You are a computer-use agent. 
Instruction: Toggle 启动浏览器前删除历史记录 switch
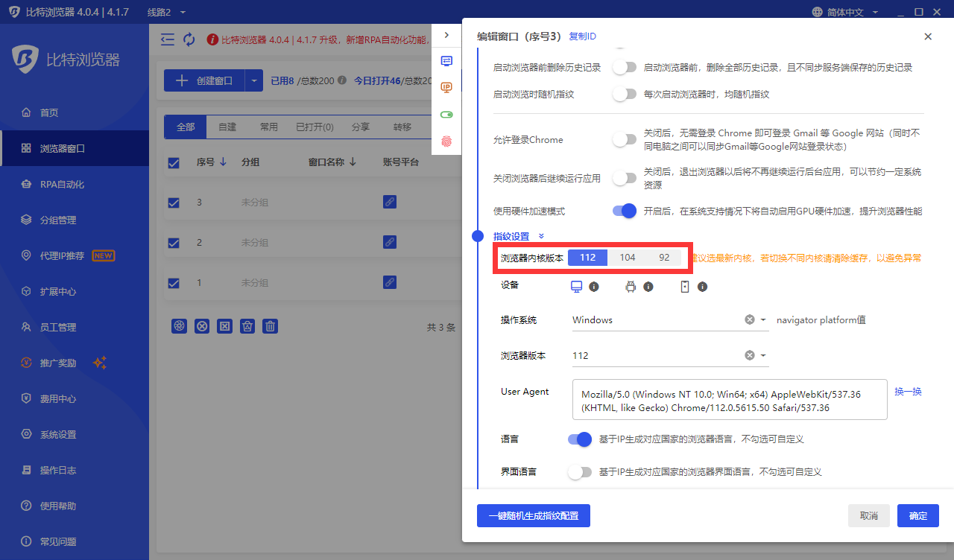pyautogui.click(x=625, y=67)
